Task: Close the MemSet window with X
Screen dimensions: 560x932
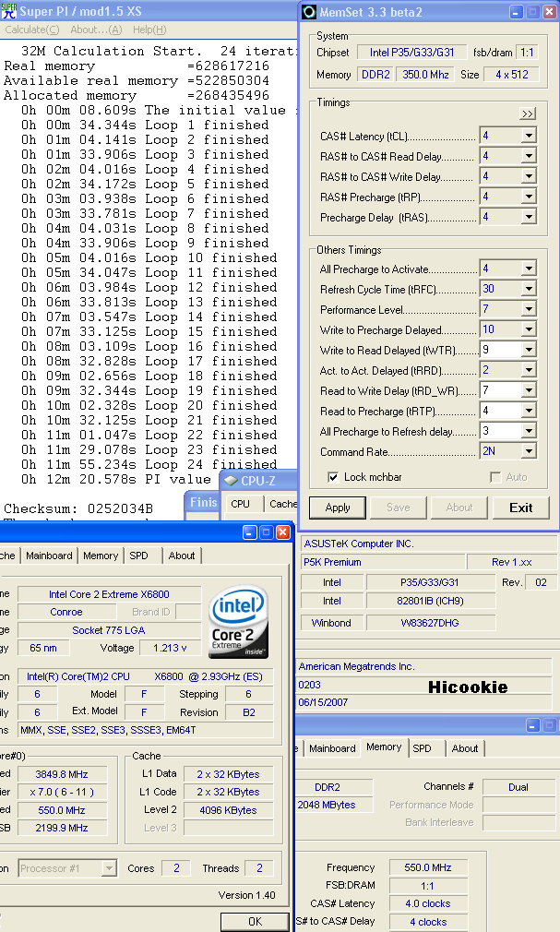Action: click(x=549, y=12)
